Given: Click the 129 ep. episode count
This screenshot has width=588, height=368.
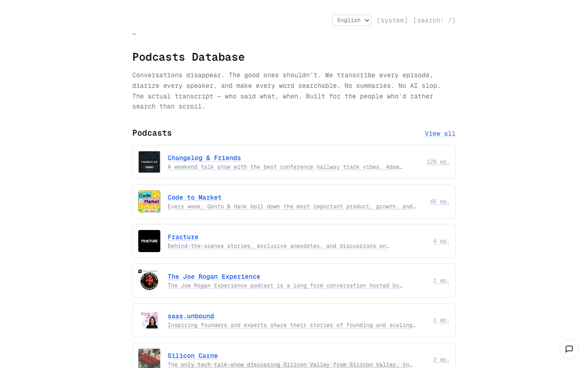Looking at the screenshot, I should pos(438,162).
